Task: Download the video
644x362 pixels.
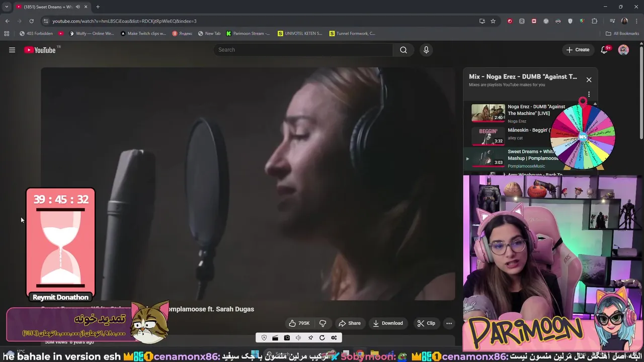Action: tap(388, 323)
